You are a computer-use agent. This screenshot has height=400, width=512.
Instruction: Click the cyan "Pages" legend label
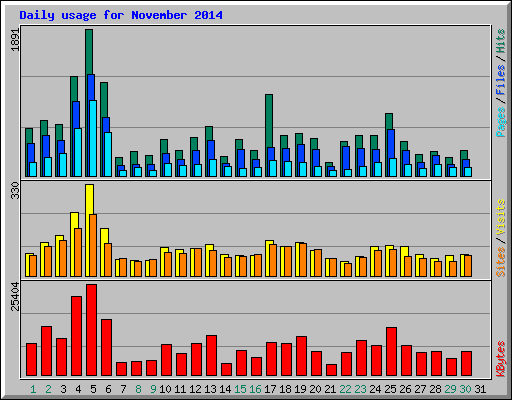pos(501,122)
